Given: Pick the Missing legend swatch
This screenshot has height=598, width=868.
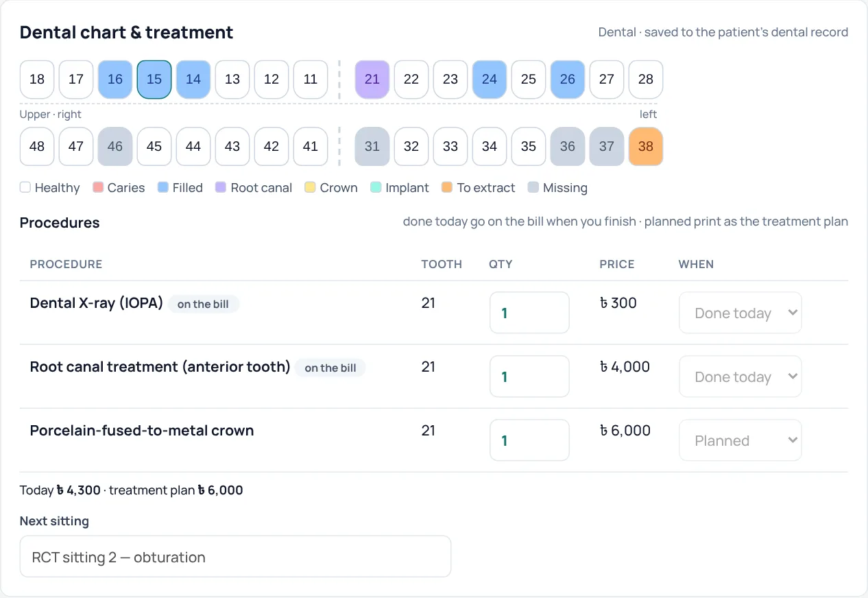Looking at the screenshot, I should click(533, 187).
